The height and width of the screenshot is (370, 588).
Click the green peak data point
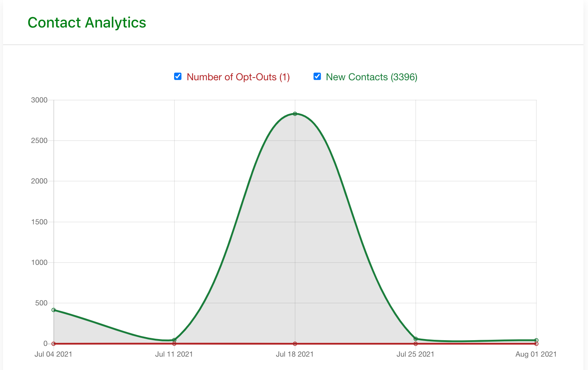tap(295, 114)
